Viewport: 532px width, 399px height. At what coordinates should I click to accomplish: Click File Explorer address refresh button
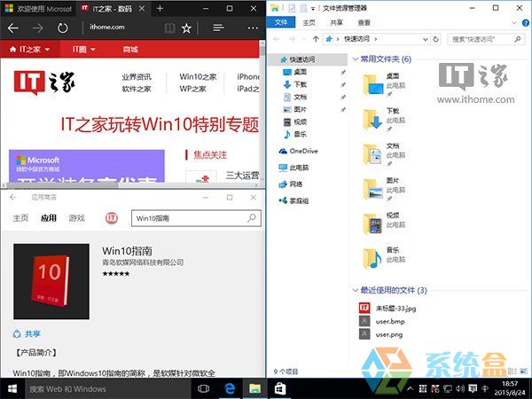[x=435, y=39]
